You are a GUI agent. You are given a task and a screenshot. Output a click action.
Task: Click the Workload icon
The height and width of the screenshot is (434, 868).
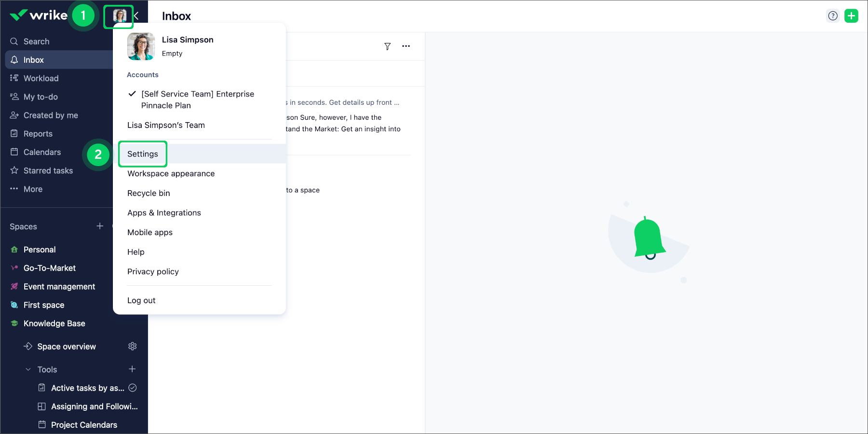(14, 78)
